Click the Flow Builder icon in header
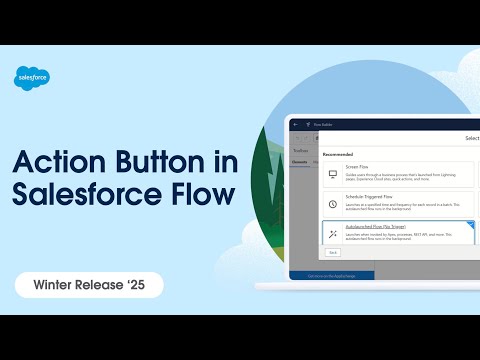 (308, 124)
